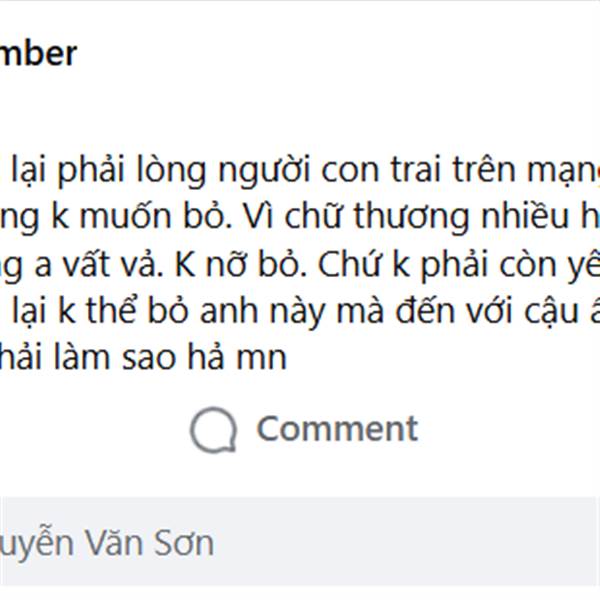Click the sentence "K nỡ bỏ."

click(235, 263)
